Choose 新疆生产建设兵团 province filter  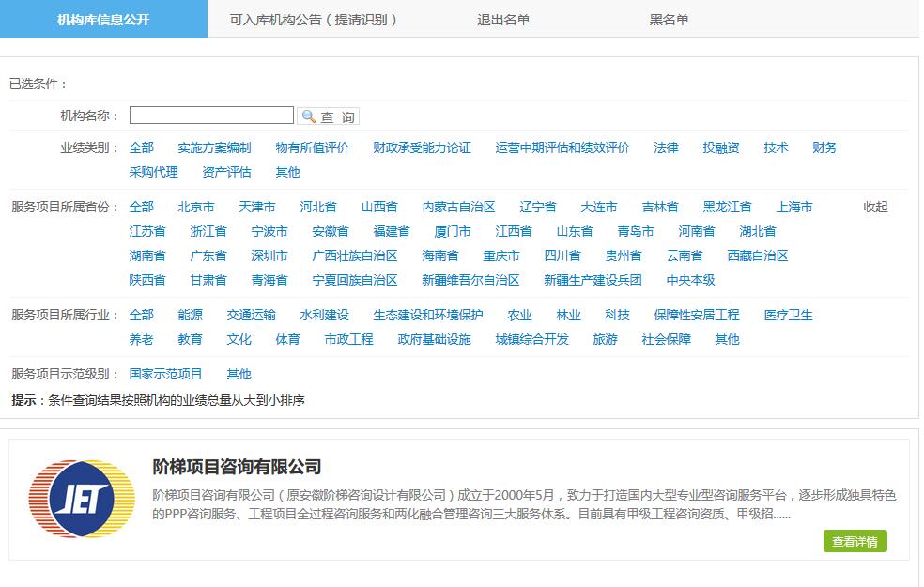(x=592, y=279)
